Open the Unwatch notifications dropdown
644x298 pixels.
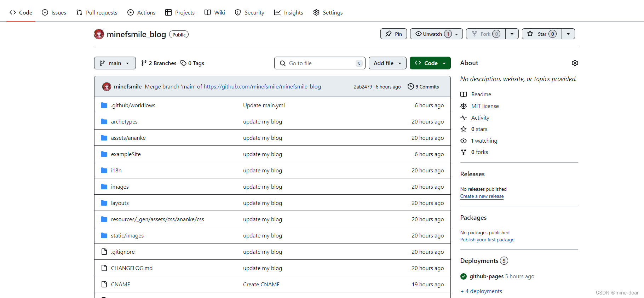[436, 34]
